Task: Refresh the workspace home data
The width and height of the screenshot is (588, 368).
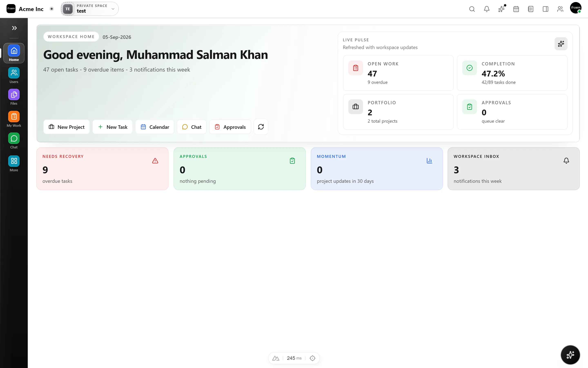Action: tap(261, 127)
